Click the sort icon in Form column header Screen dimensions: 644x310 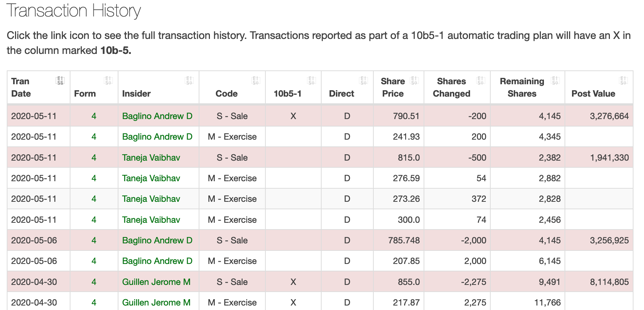click(x=108, y=80)
